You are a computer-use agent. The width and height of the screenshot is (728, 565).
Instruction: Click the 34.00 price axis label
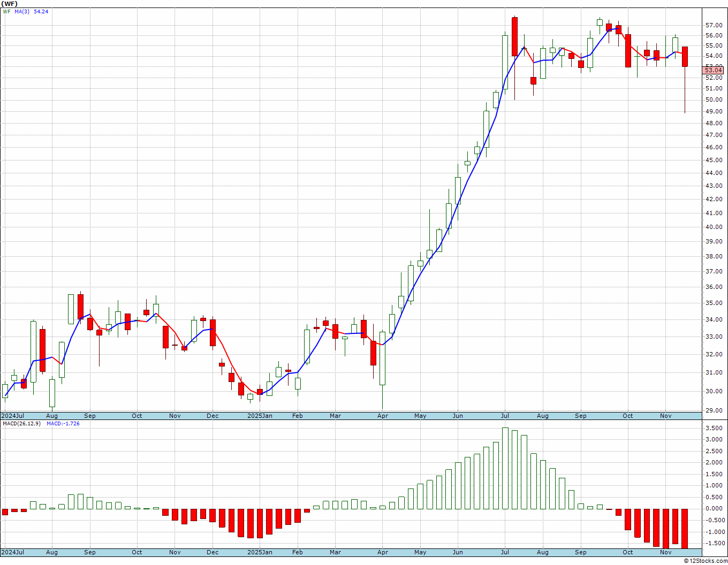(x=714, y=319)
